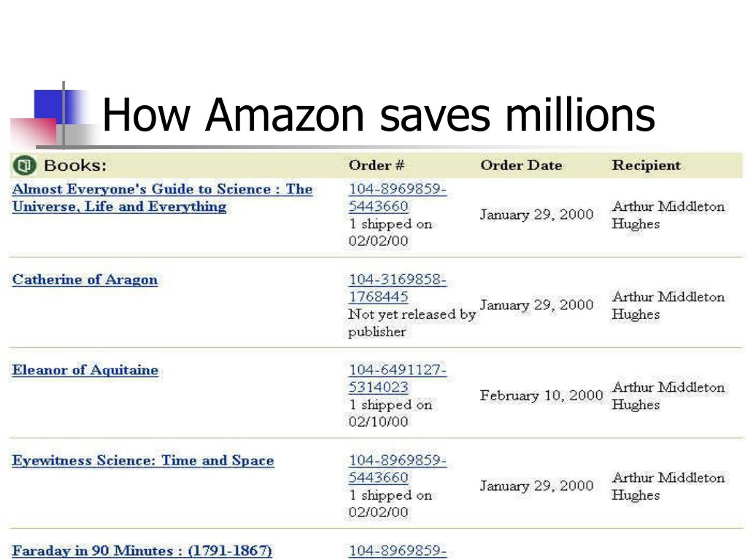
Task: Open order number link for Eyewitness Science
Action: click(x=397, y=469)
